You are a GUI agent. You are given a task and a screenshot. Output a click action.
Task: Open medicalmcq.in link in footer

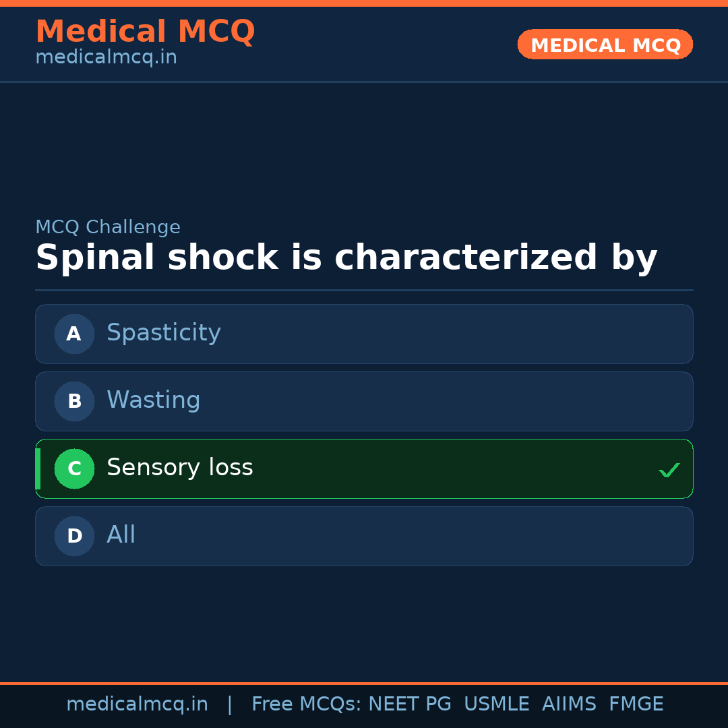point(137,704)
